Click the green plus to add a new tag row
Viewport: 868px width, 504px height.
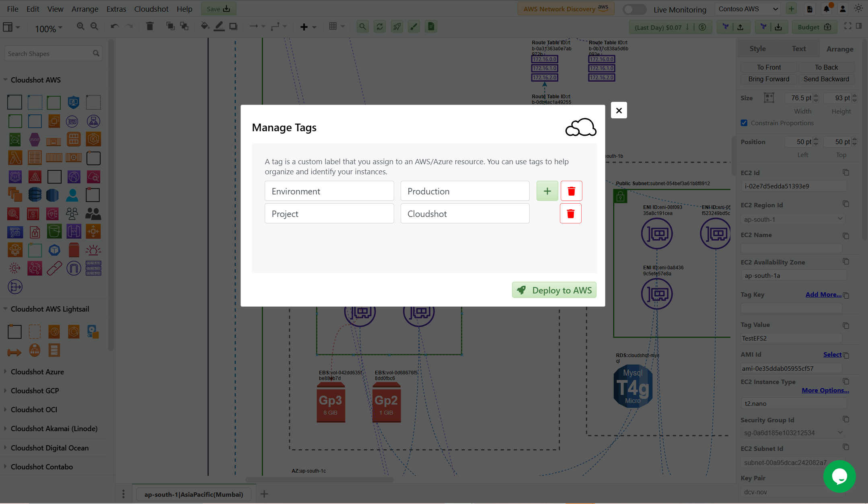547,191
